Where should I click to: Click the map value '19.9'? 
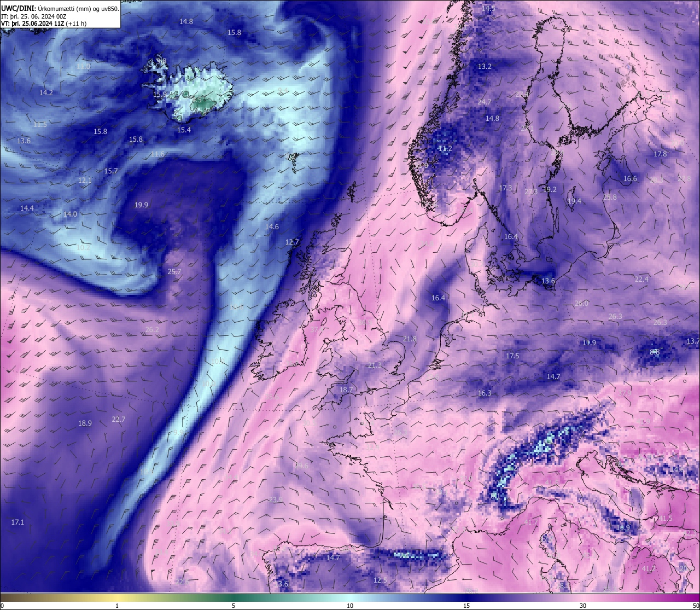[141, 205]
